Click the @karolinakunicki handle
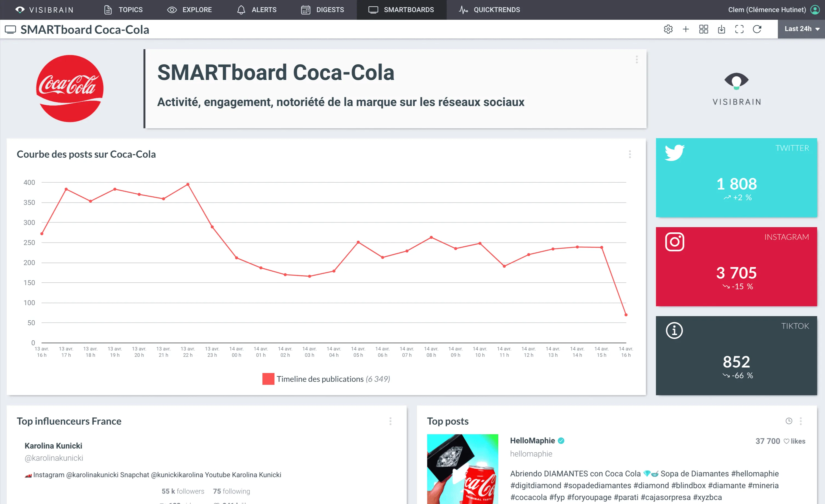The height and width of the screenshot is (504, 825). (54, 458)
